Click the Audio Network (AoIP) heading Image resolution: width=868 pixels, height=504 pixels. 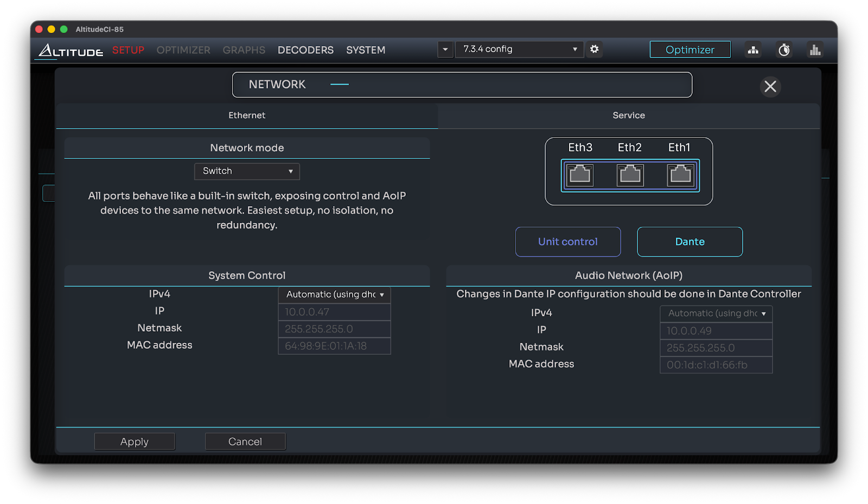tap(629, 276)
